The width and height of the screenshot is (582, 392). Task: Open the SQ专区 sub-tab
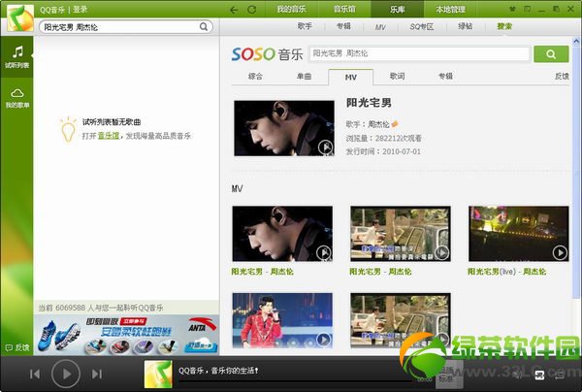[x=422, y=27]
